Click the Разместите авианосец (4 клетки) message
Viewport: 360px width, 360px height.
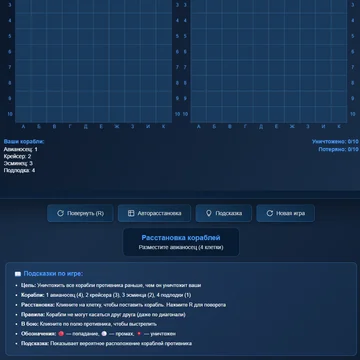[x=181, y=247]
